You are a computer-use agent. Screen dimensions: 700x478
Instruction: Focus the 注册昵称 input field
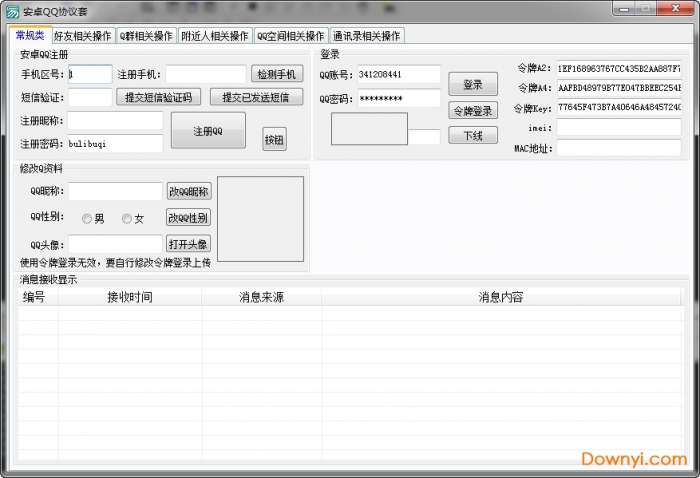click(115, 121)
